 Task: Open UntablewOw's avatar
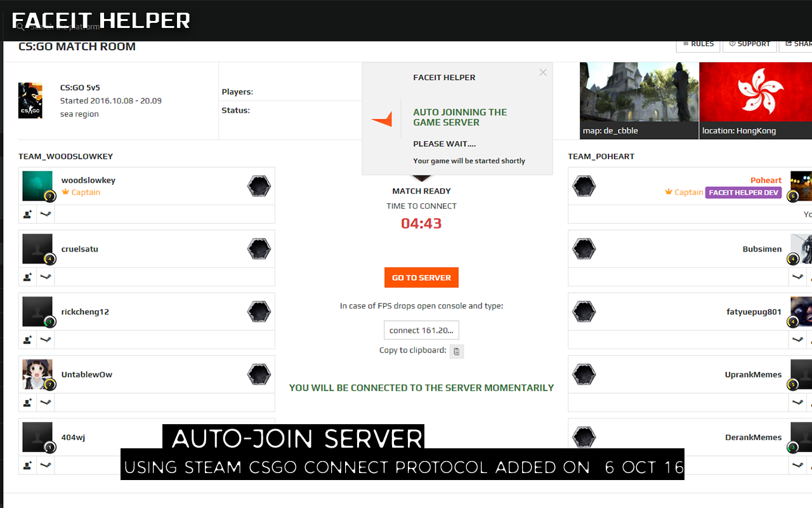click(37, 375)
